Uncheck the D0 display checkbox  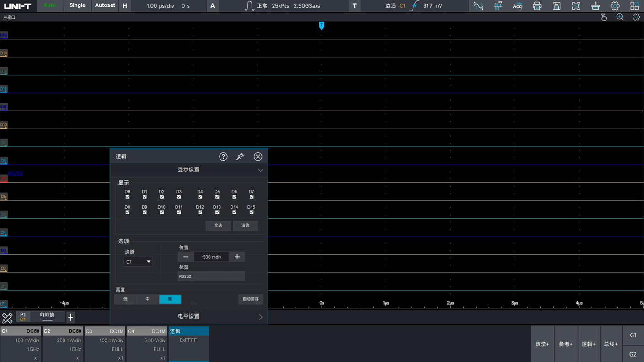127,197
